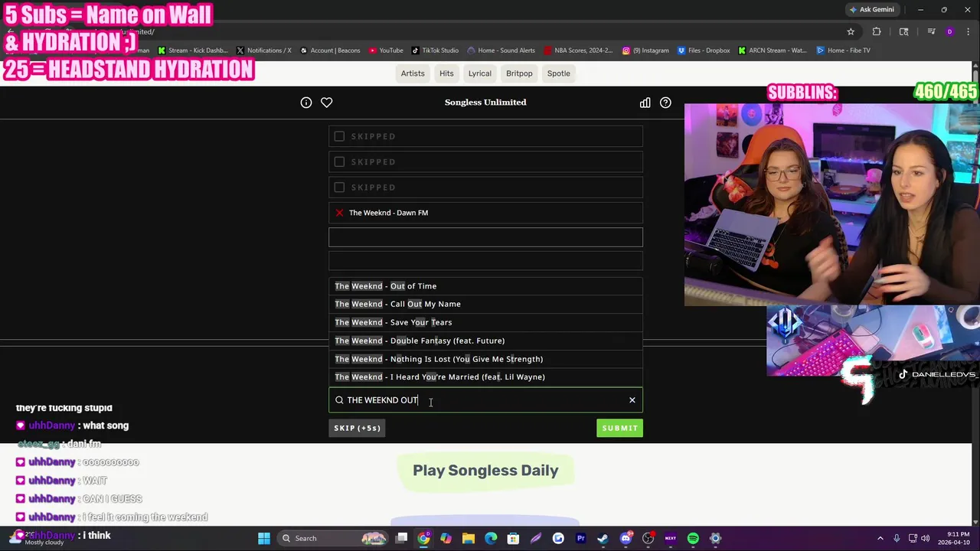The width and height of the screenshot is (980, 551).
Task: Click the search magnifier icon in guess box
Action: tap(339, 400)
